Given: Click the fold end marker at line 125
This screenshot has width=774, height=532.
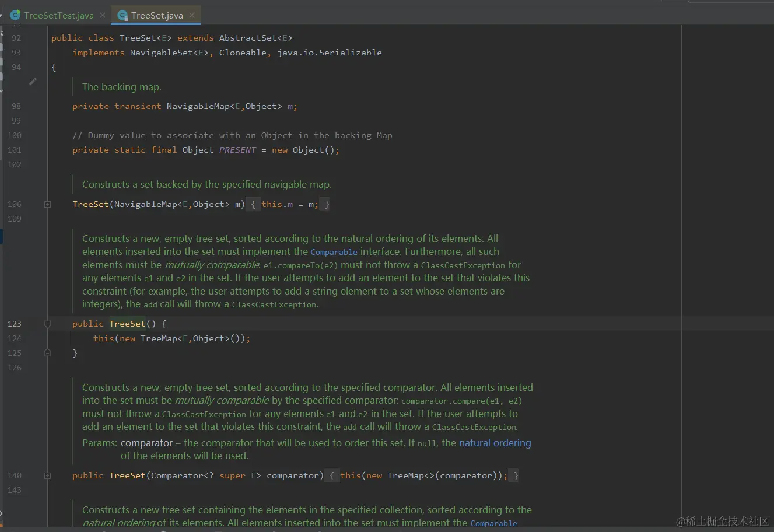Looking at the screenshot, I should [48, 353].
